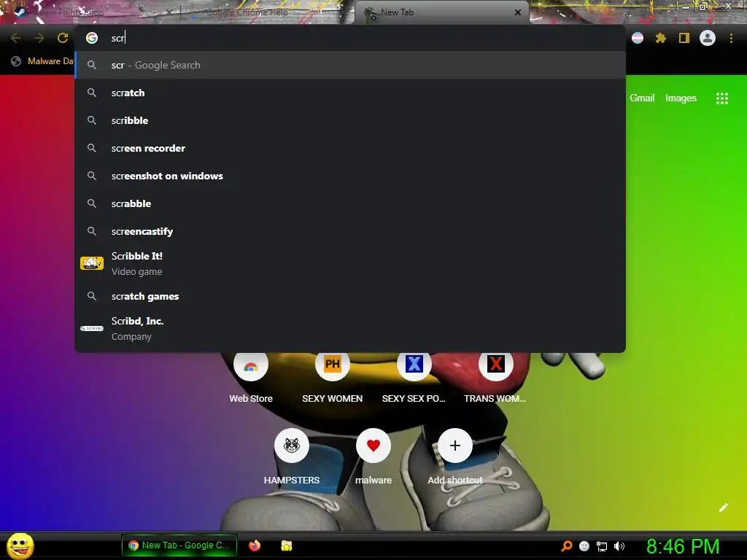The height and width of the screenshot is (560, 747).
Task: Click the striped flag extension icon
Action: 638,38
